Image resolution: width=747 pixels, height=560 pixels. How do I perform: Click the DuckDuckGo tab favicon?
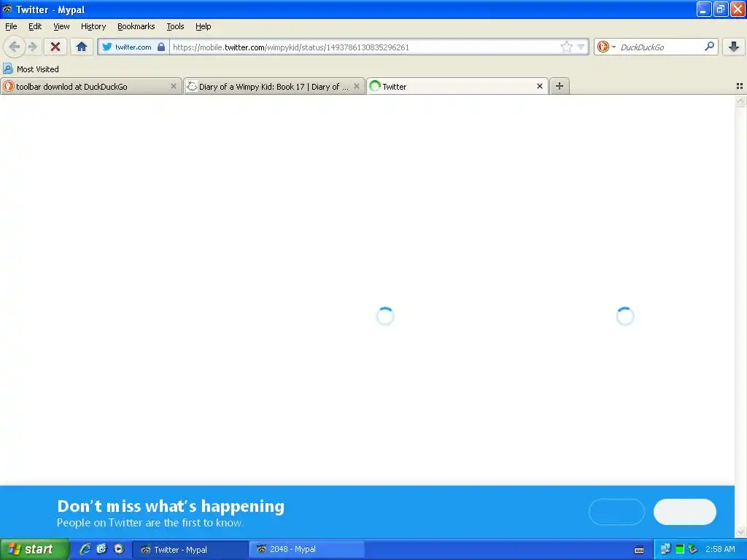click(x=8, y=86)
